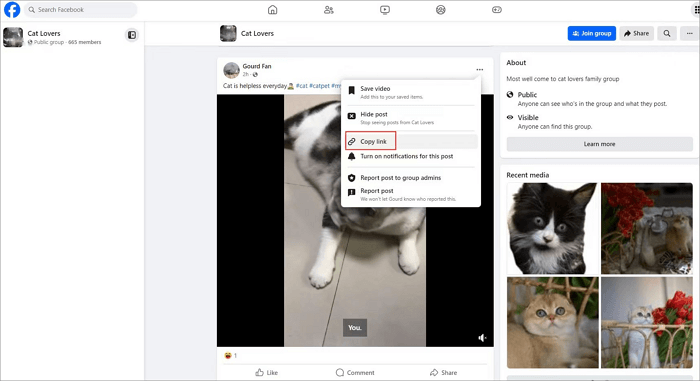Click the bookmark icon beside Save video
This screenshot has height=381, width=700.
tap(351, 90)
